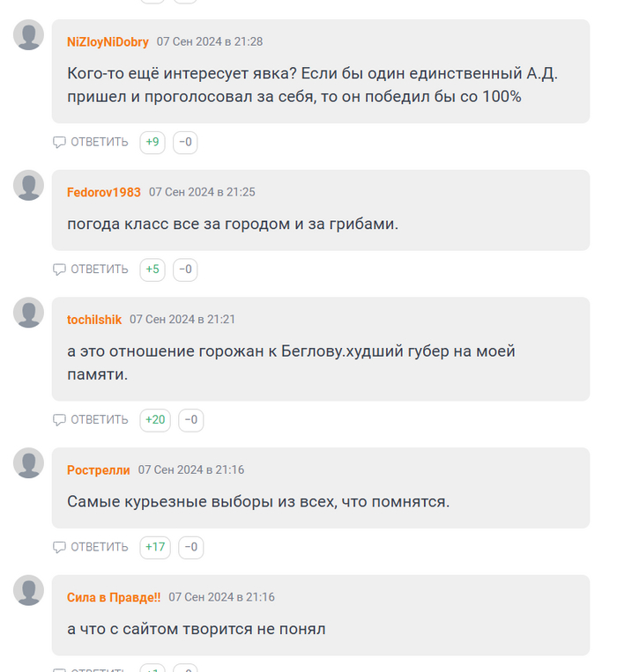Reply to Fedorov1983's mushroom comment
The height and width of the screenshot is (672, 617).
click(91, 270)
